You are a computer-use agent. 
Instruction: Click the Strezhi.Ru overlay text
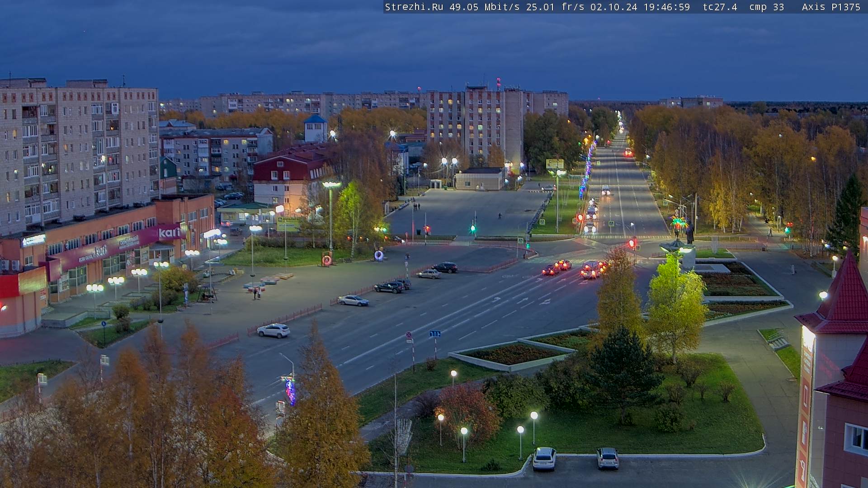tap(414, 7)
